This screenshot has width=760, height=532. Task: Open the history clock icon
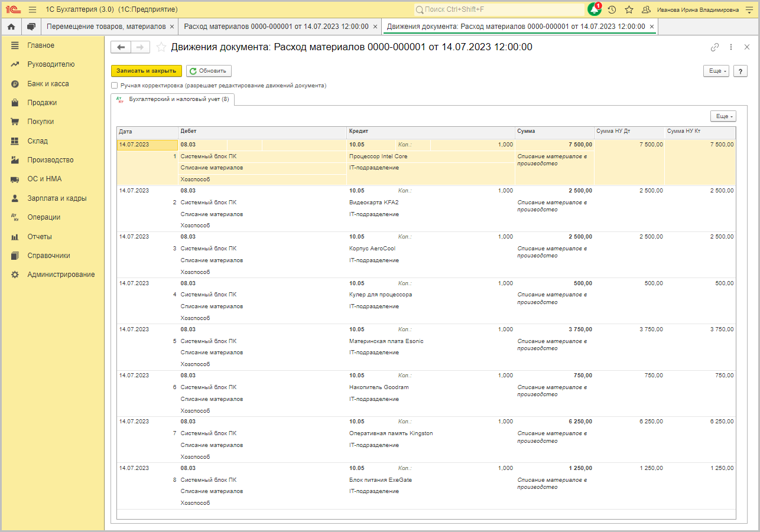pos(612,9)
